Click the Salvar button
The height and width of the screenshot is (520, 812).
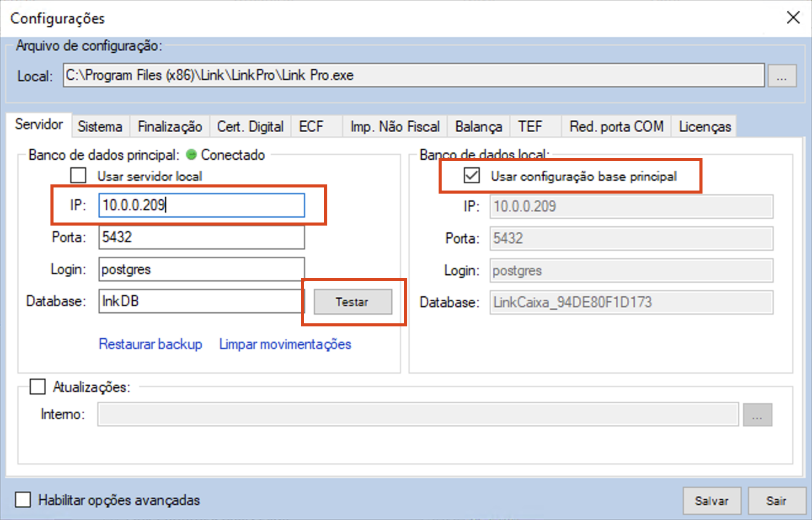click(712, 500)
